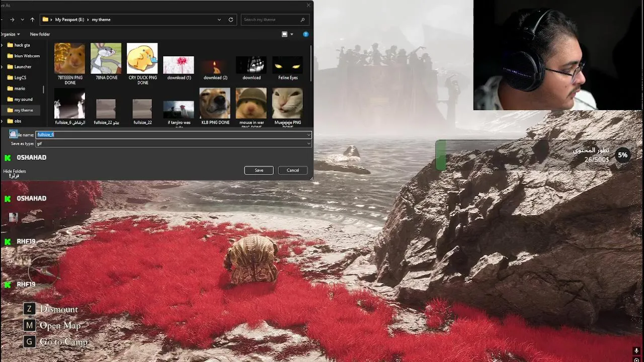
Task: Close the Save As dialog
Action: 308,5
